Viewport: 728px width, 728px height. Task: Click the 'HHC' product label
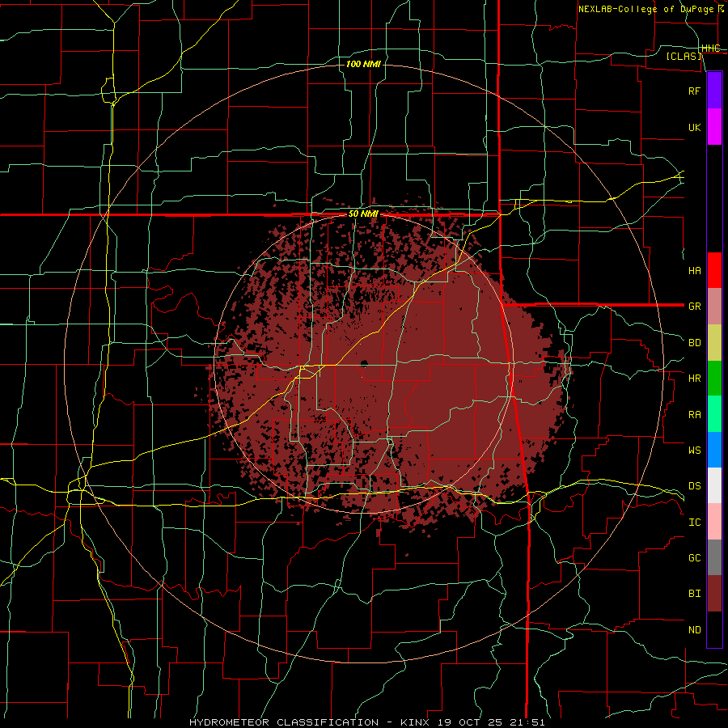711,49
